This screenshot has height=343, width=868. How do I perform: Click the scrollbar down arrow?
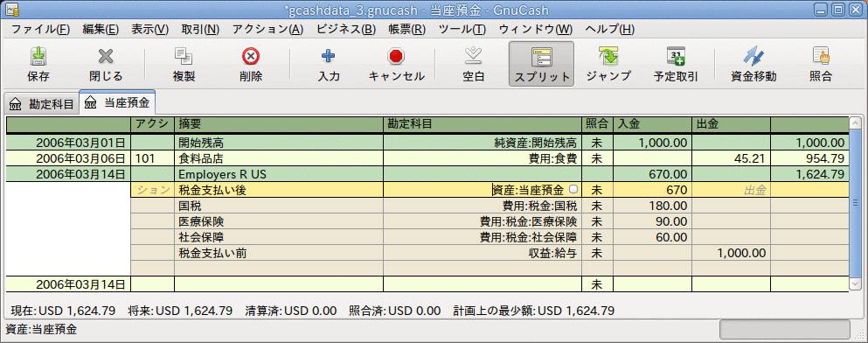pyautogui.click(x=855, y=283)
